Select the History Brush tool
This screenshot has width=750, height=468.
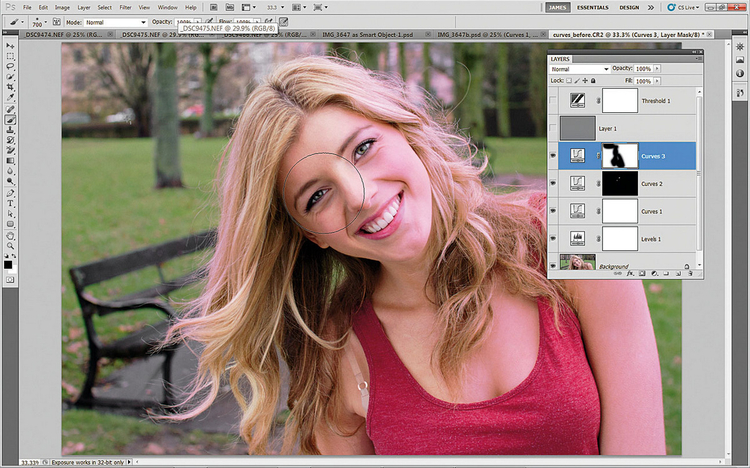(x=10, y=140)
